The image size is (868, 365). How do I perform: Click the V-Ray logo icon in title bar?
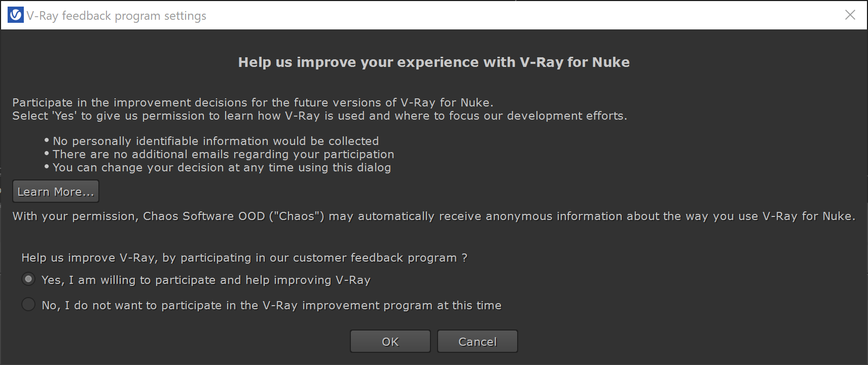pyautogui.click(x=16, y=15)
